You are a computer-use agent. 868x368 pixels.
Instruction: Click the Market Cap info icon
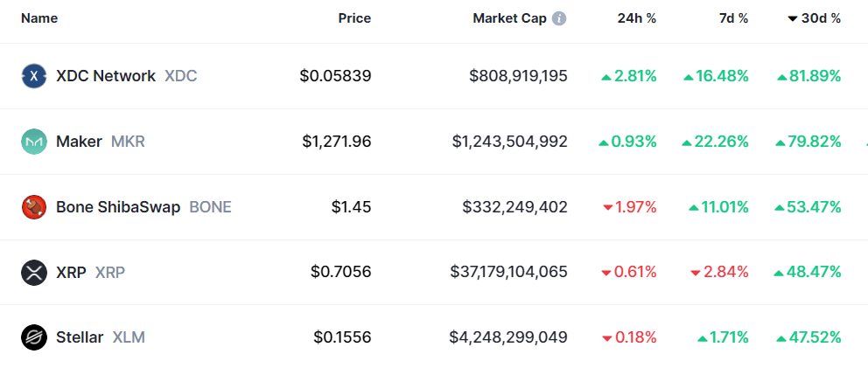point(560,18)
